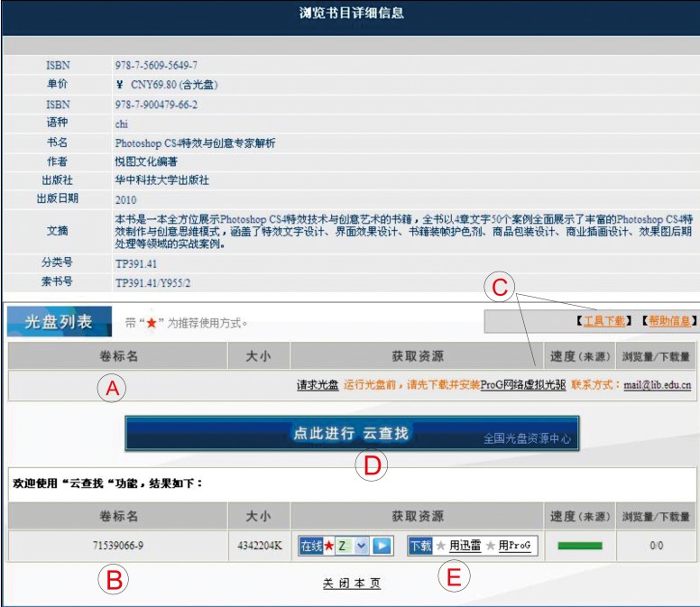The image size is (700, 607).
Task: Click the circled B annotation marker
Action: point(113,580)
